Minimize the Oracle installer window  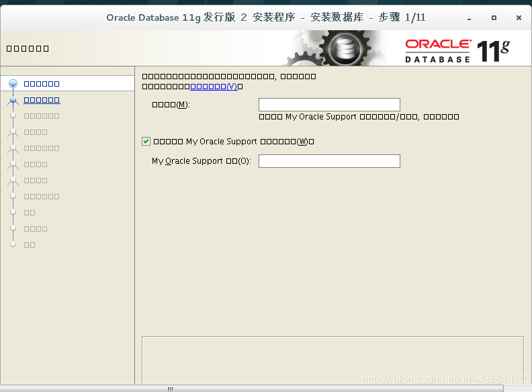470,18
